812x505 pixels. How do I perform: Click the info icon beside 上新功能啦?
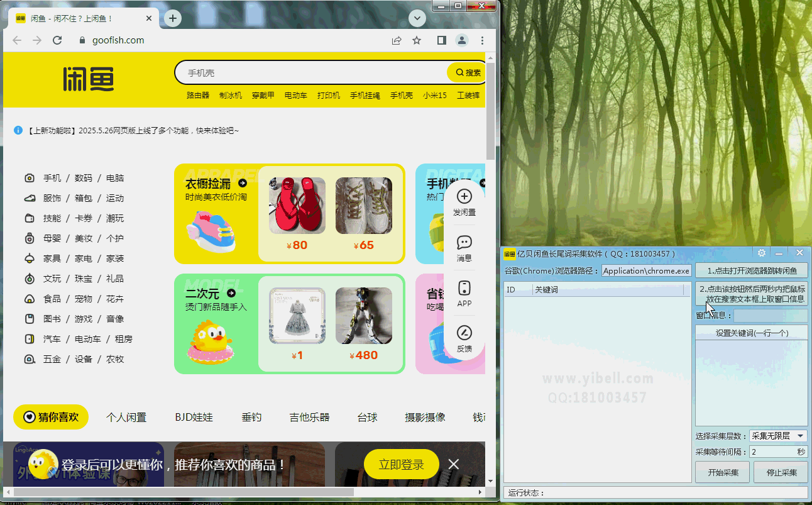18,130
